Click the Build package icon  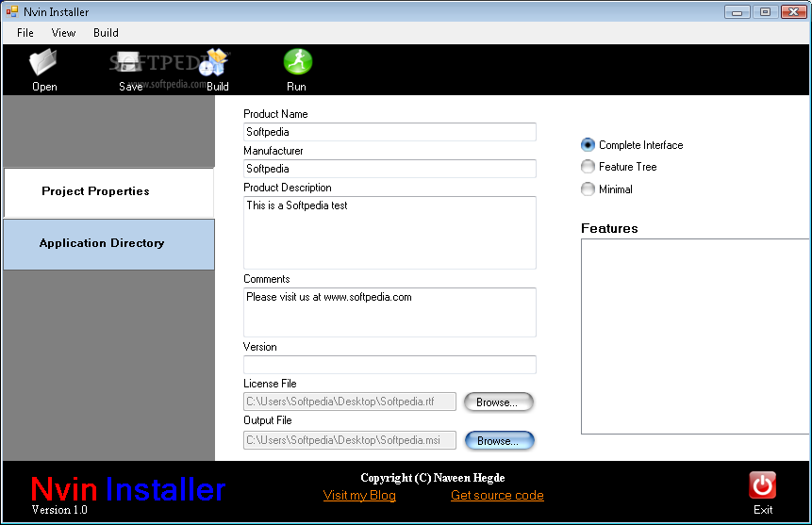(x=214, y=62)
